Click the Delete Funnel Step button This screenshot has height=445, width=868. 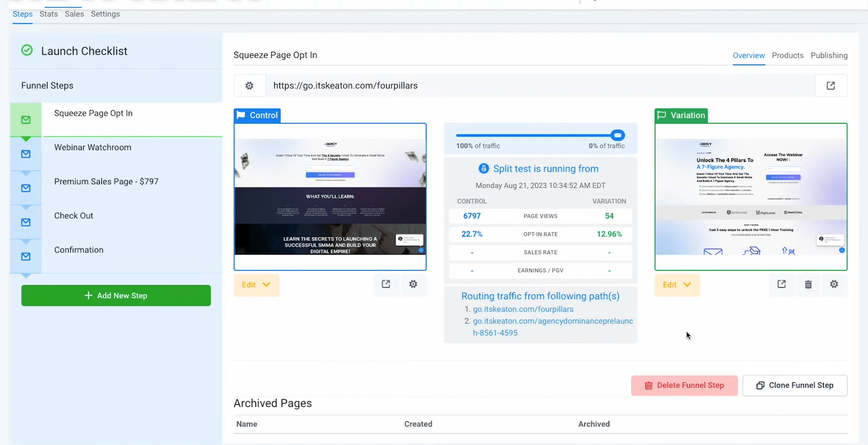pos(684,386)
